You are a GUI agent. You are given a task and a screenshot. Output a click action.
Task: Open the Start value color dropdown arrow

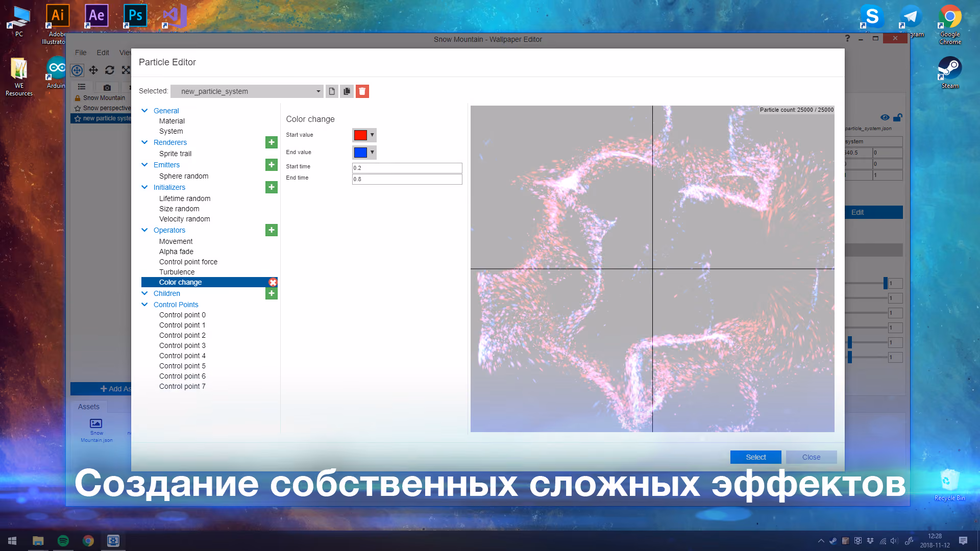coord(372,135)
